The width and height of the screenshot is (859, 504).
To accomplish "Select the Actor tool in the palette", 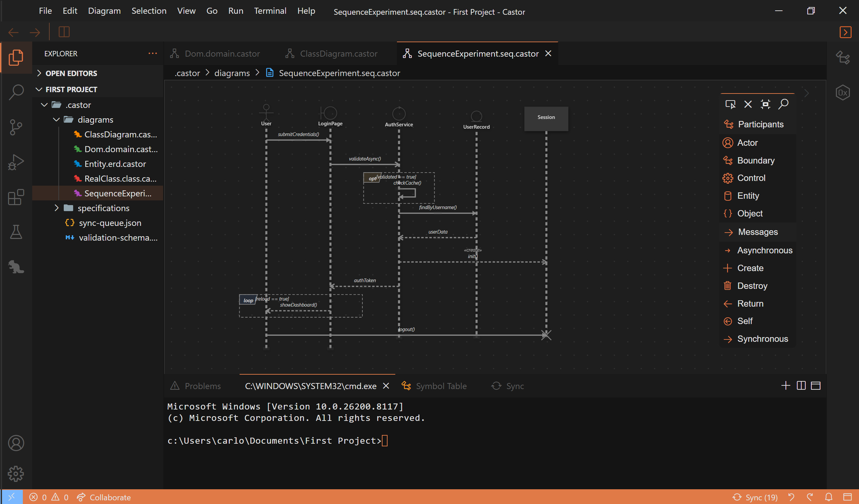I will (748, 143).
